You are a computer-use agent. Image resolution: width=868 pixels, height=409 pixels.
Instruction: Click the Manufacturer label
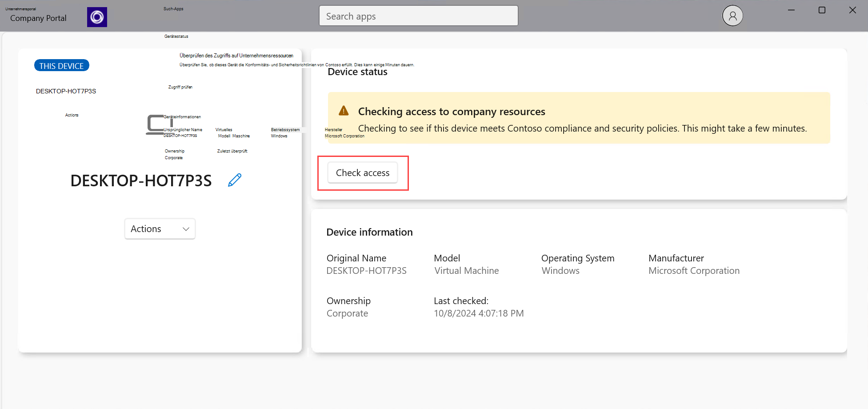coord(676,258)
